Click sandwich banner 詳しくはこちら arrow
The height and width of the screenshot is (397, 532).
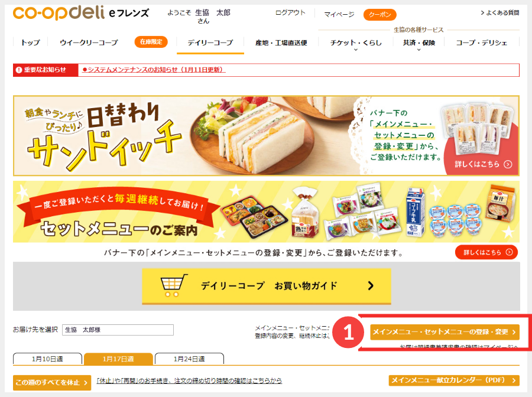coord(508,164)
